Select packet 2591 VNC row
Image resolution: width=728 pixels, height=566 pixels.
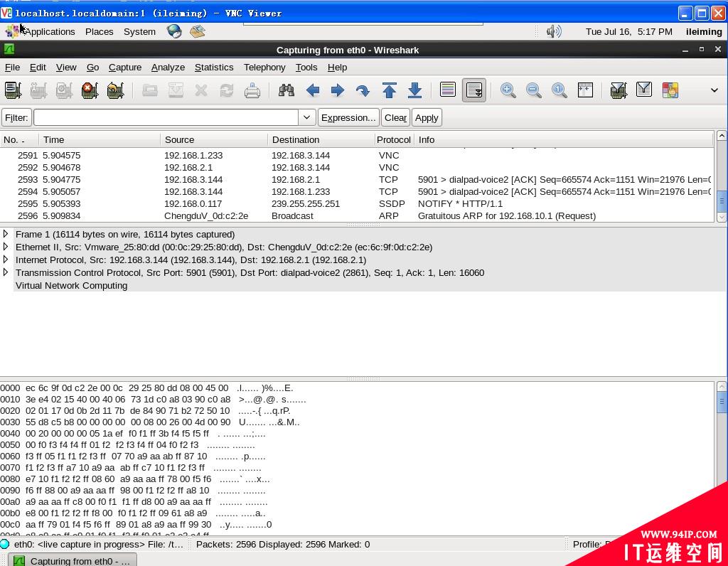click(357, 156)
